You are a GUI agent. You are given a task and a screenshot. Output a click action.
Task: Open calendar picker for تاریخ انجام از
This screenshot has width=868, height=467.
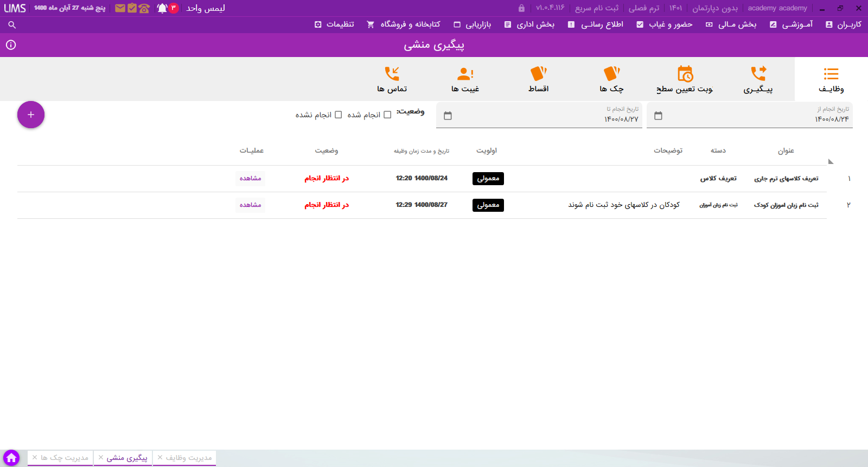coord(658,116)
